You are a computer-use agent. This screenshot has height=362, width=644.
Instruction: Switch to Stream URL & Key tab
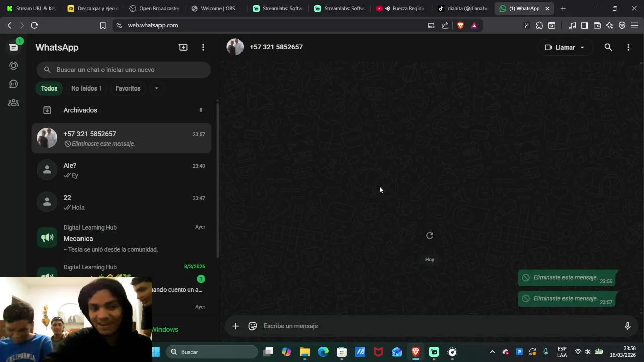pos(32,9)
